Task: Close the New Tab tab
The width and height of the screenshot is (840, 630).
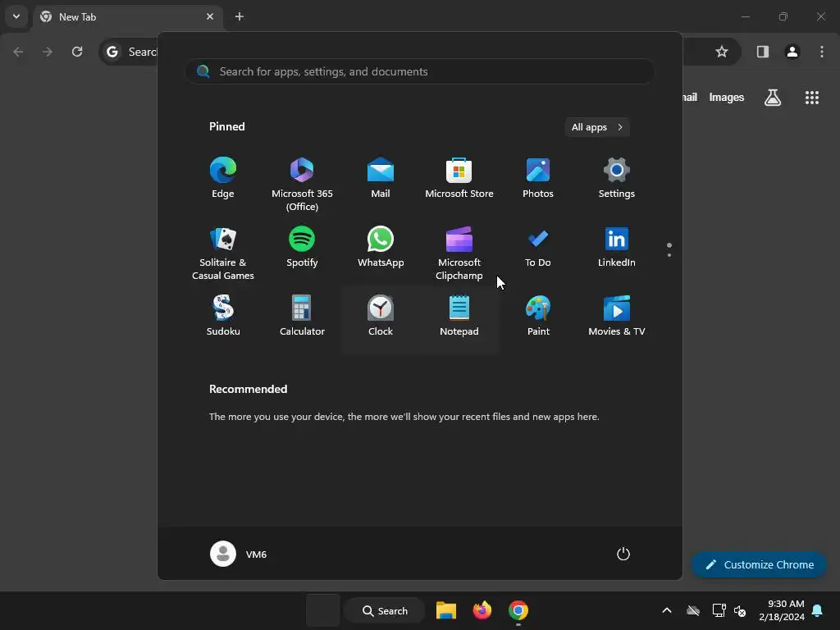Action: [x=210, y=16]
